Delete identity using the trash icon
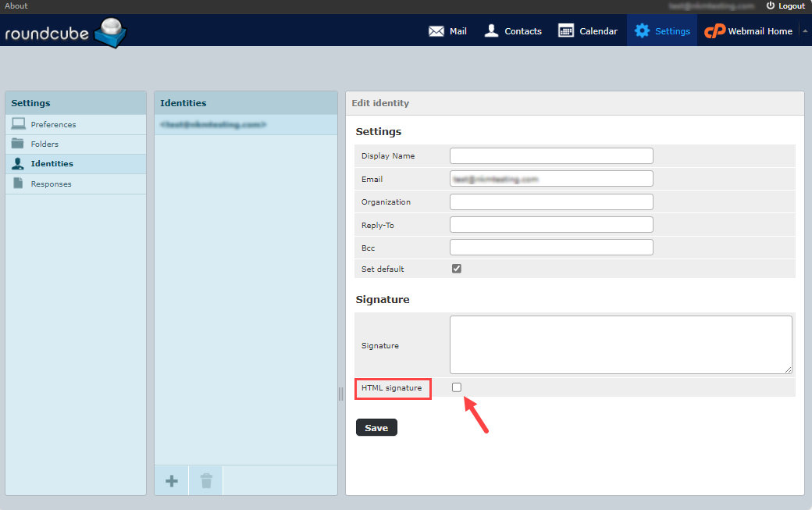812x510 pixels. coord(205,480)
